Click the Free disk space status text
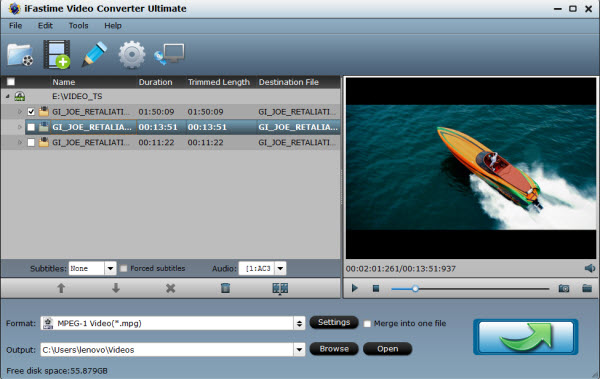 (57, 371)
